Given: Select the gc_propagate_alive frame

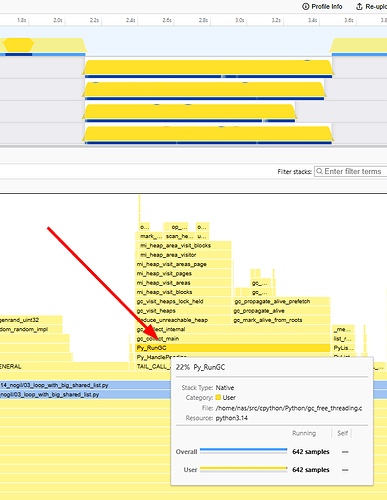Looking at the screenshot, I should 281,310.
